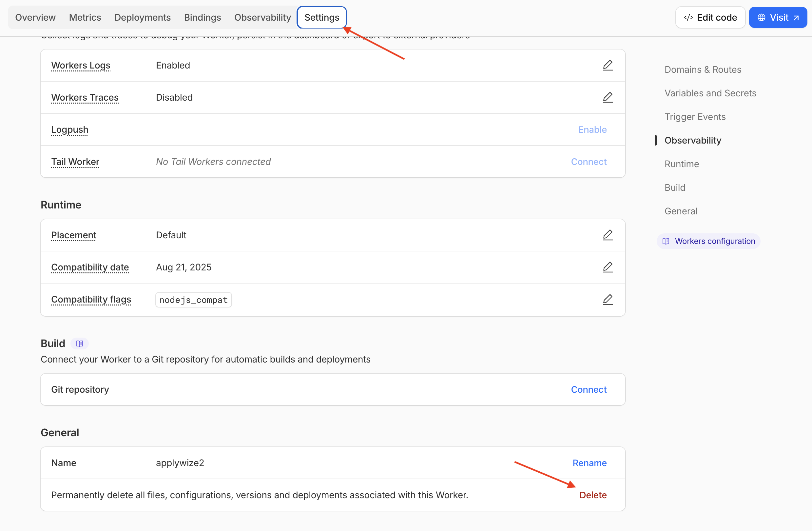The height and width of the screenshot is (531, 812).
Task: Edit Compatibility flags via the pencil icon
Action: pyautogui.click(x=608, y=300)
